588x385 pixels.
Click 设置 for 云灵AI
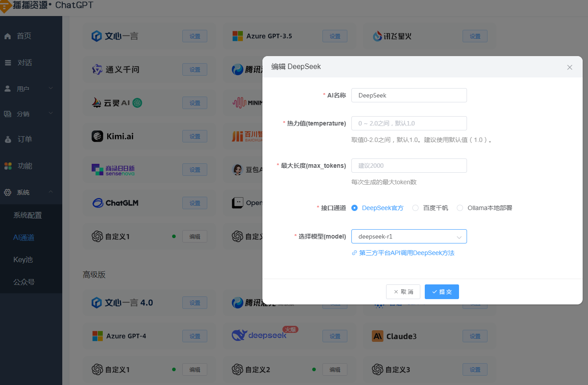click(x=195, y=103)
